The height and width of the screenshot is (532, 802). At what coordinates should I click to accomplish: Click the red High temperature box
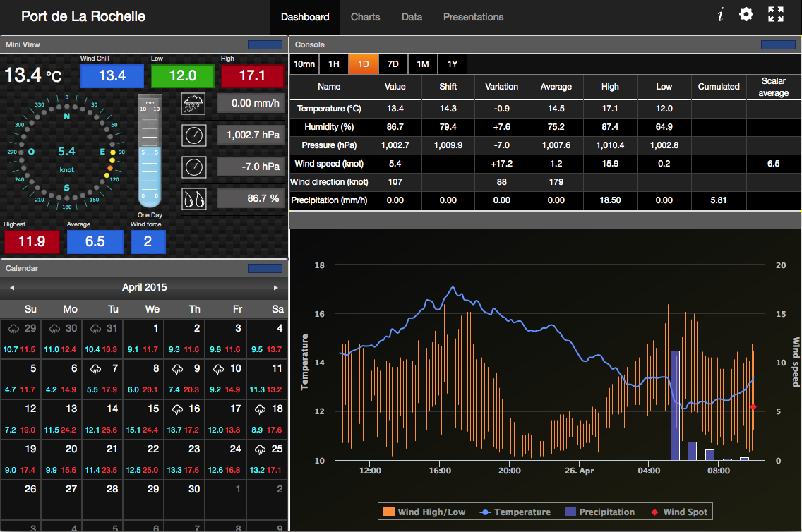pyautogui.click(x=252, y=76)
